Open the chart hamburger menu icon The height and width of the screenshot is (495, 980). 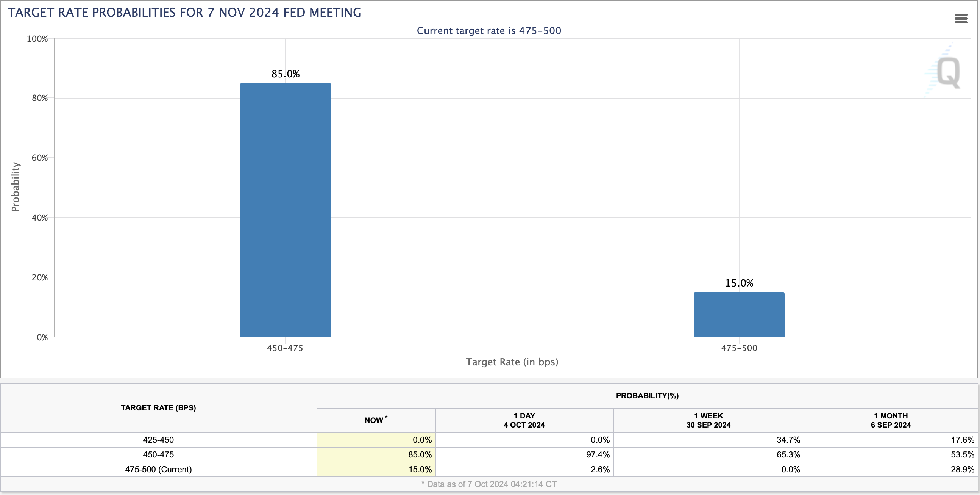[x=961, y=18]
